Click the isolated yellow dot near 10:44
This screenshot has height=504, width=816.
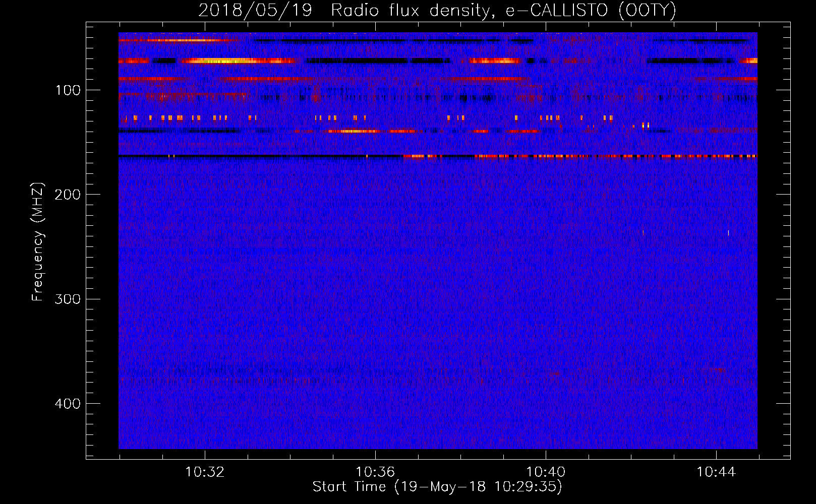(728, 233)
